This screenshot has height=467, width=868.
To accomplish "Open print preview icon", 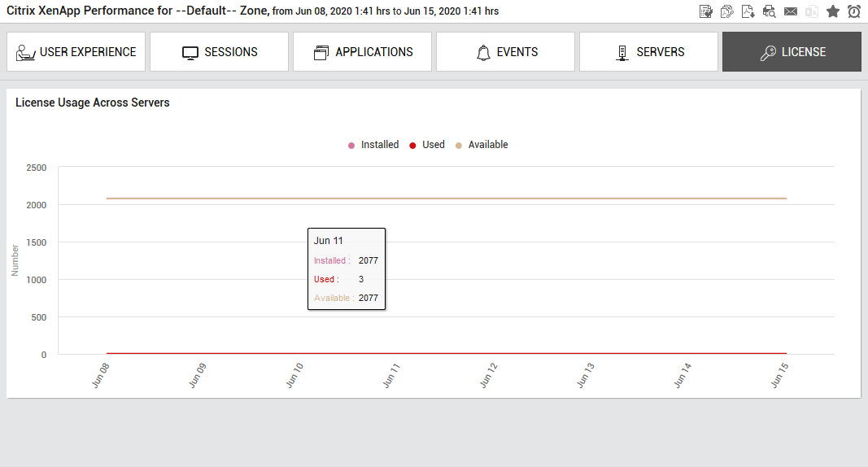I will click(x=770, y=11).
